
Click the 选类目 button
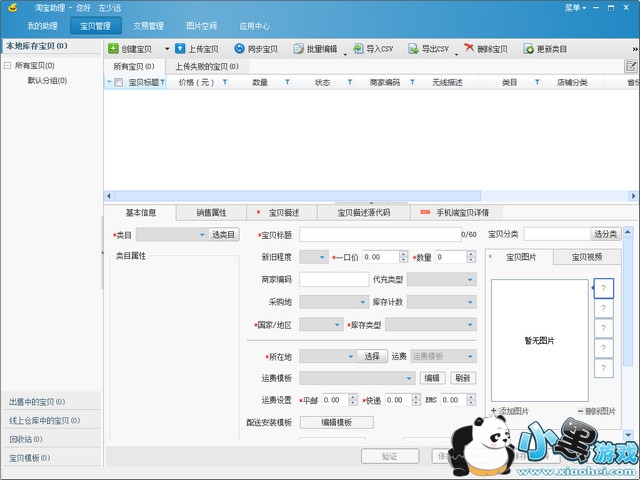coord(223,234)
